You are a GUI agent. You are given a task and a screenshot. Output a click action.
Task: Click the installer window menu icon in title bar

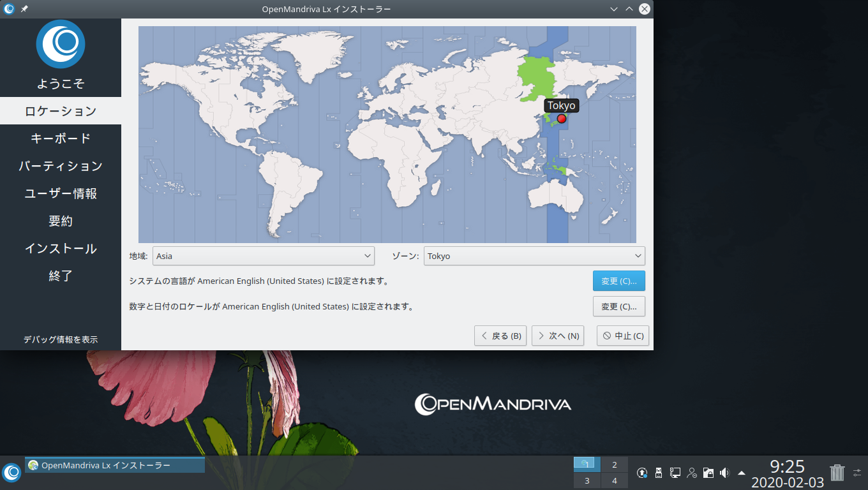pyautogui.click(x=9, y=9)
